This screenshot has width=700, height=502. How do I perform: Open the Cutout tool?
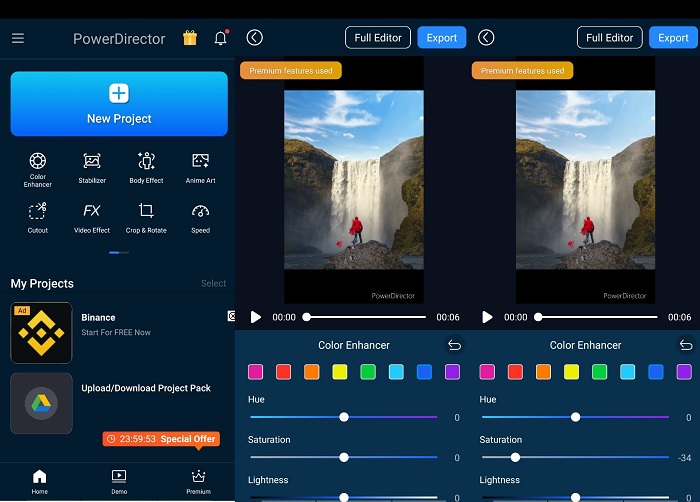38,218
